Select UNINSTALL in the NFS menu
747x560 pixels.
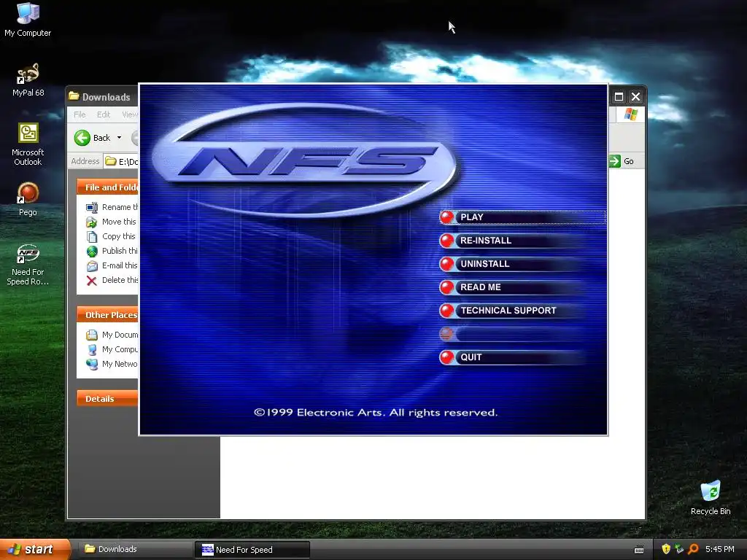click(x=512, y=264)
